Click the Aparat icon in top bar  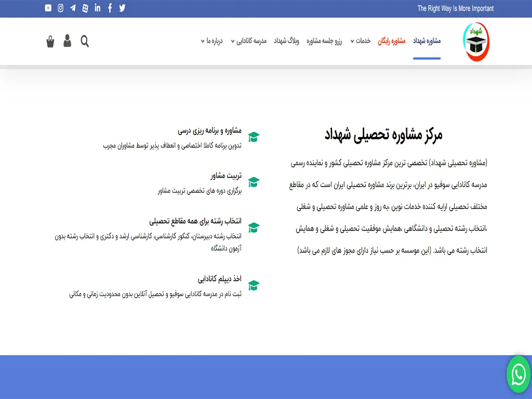[85, 8]
